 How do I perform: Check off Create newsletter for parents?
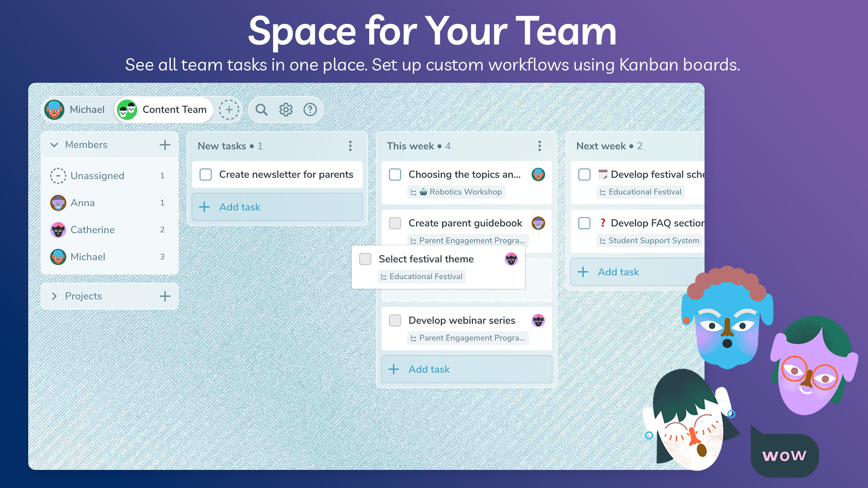[206, 175]
